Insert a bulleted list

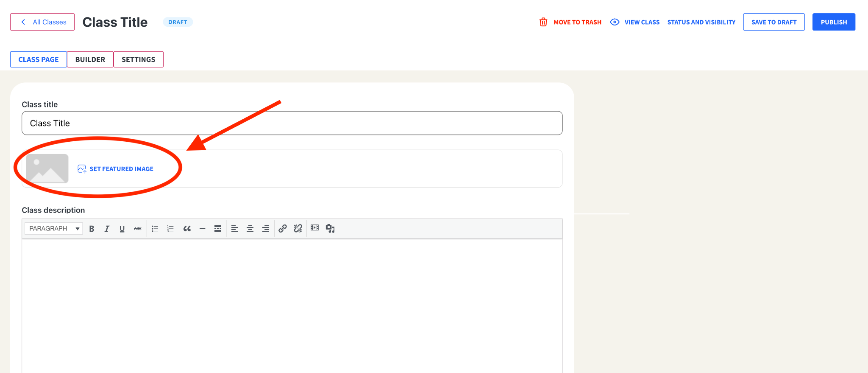tap(155, 229)
